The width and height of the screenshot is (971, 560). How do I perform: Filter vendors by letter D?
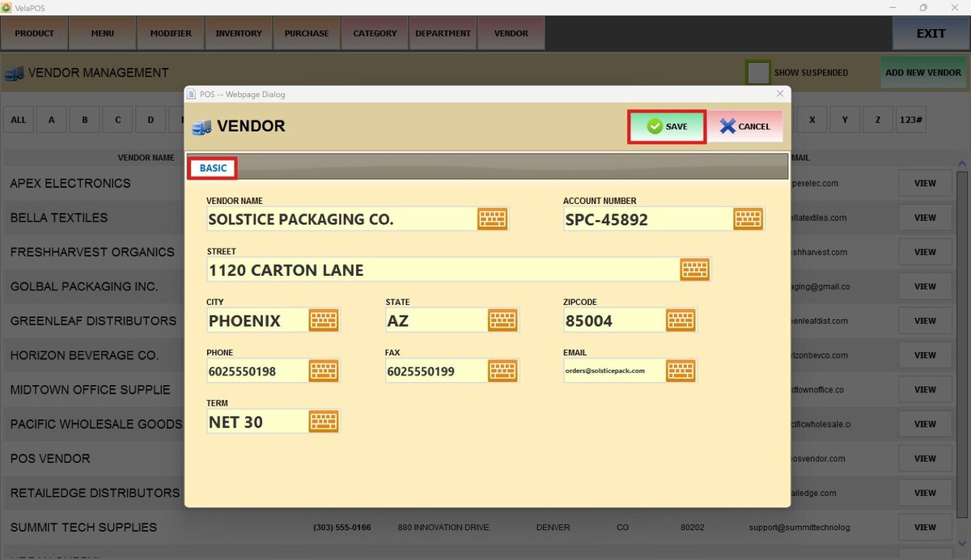[151, 120]
